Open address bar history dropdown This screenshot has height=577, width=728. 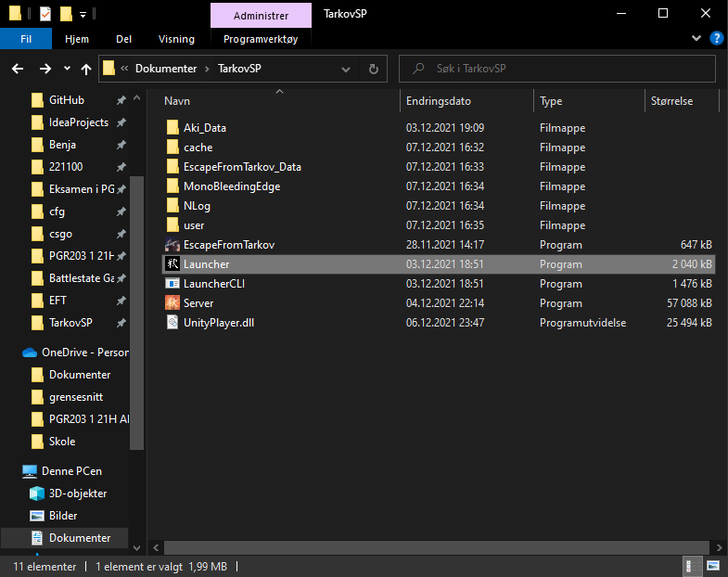click(x=346, y=70)
